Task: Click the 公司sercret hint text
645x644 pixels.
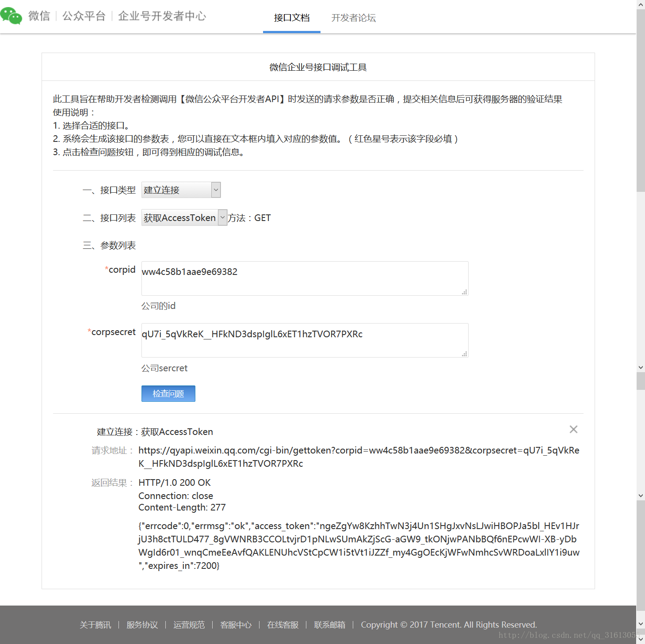Action: [164, 368]
